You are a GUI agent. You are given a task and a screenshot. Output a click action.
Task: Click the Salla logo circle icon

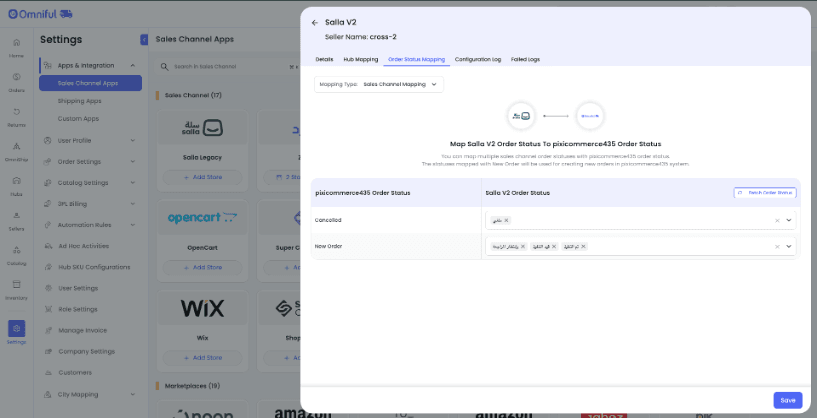coord(521,116)
